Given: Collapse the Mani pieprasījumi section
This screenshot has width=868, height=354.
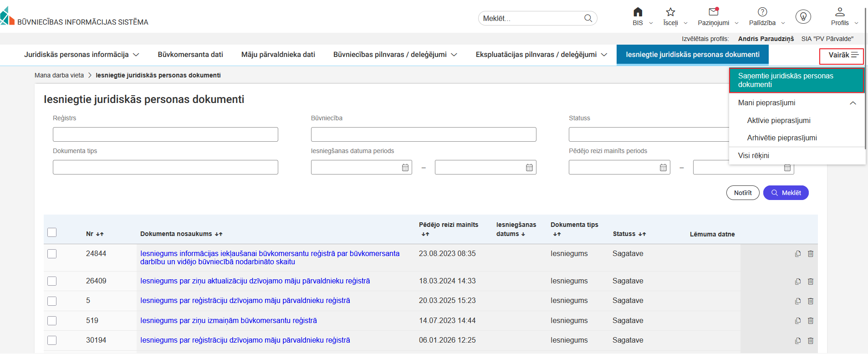Looking at the screenshot, I should click(x=853, y=103).
